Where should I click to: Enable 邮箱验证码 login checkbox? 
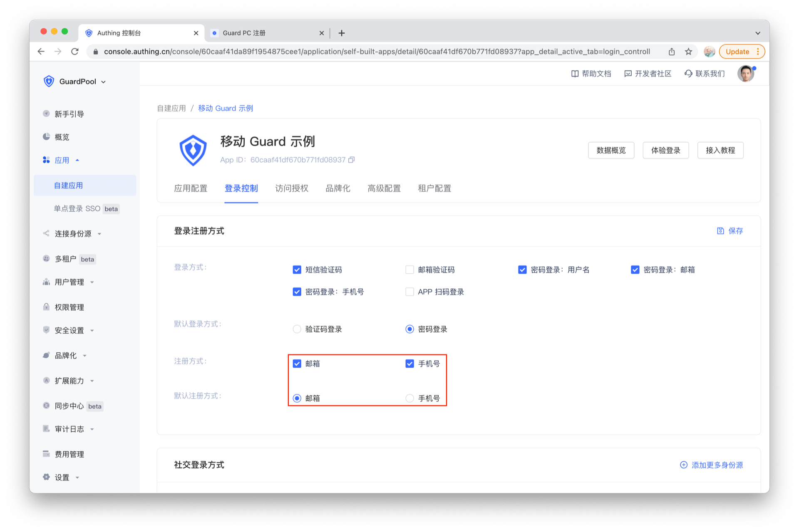409,270
